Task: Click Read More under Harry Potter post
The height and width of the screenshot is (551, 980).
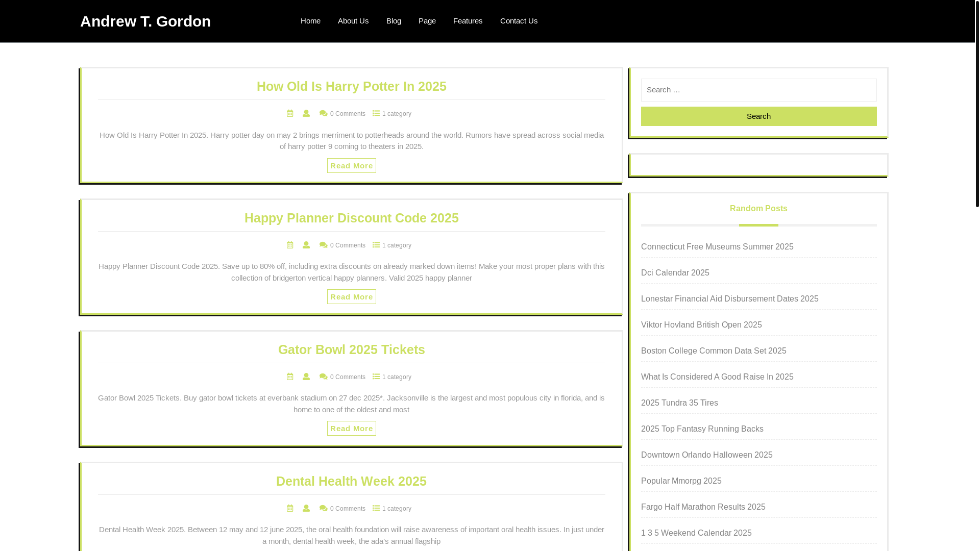Action: tap(352, 165)
